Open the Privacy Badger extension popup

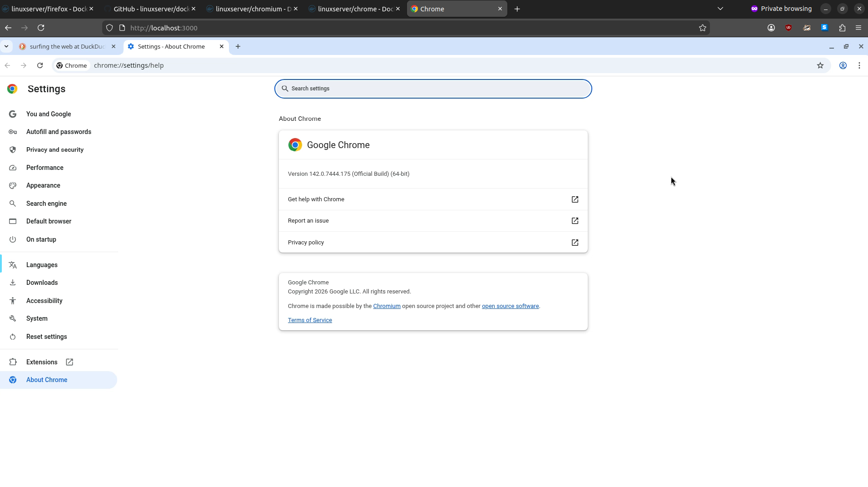coord(808,28)
